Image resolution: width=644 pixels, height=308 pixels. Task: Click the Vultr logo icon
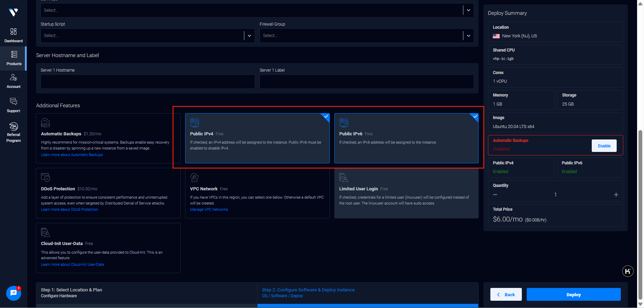[13, 12]
